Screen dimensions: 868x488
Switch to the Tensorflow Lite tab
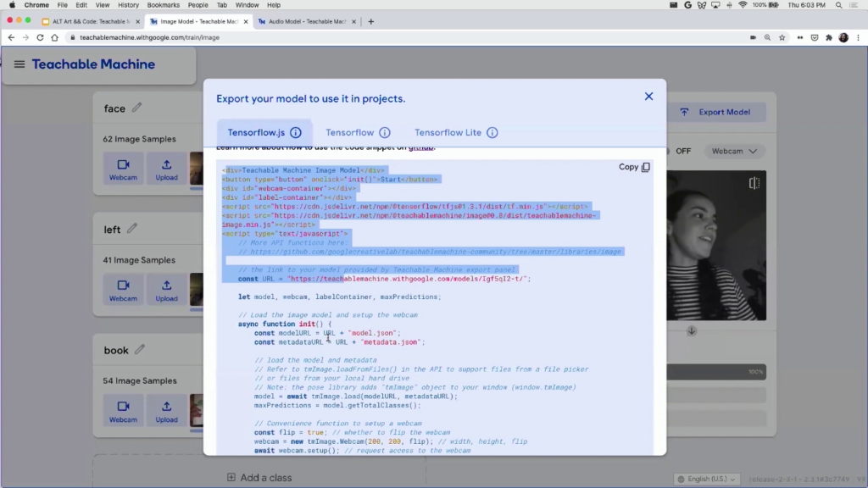(456, 133)
